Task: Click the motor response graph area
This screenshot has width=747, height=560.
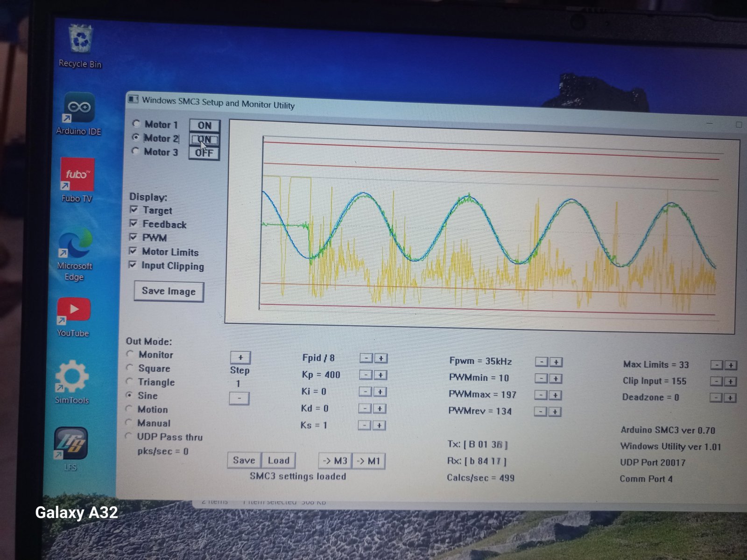Action: click(x=482, y=226)
